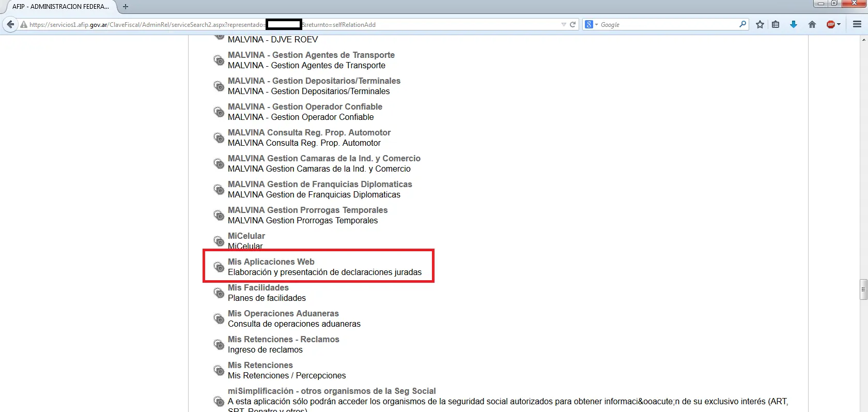Open the Mis Aplicaciones Web service link
The width and height of the screenshot is (868, 412).
tap(271, 262)
